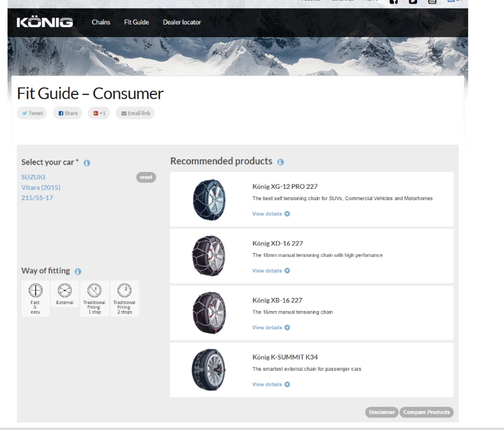Open the Facebook icon in top bar
The width and height of the screenshot is (504, 430).
(394, 2)
